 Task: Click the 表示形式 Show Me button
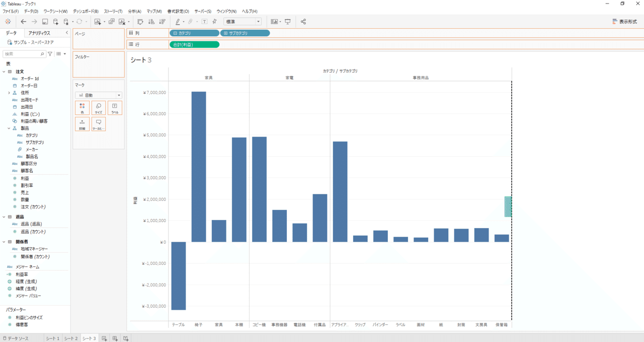(x=624, y=22)
